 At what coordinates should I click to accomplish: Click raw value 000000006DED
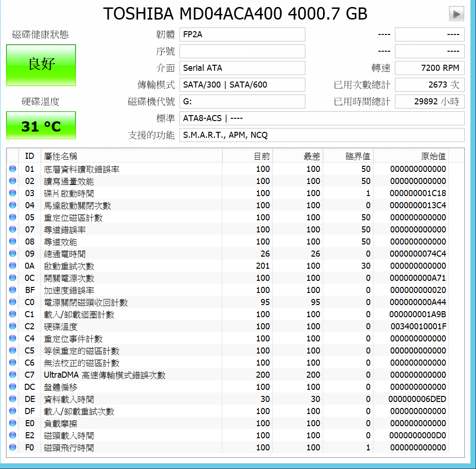(417, 399)
